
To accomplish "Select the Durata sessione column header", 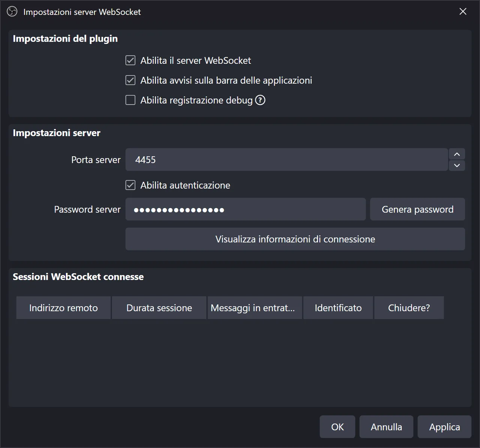I will coord(159,308).
